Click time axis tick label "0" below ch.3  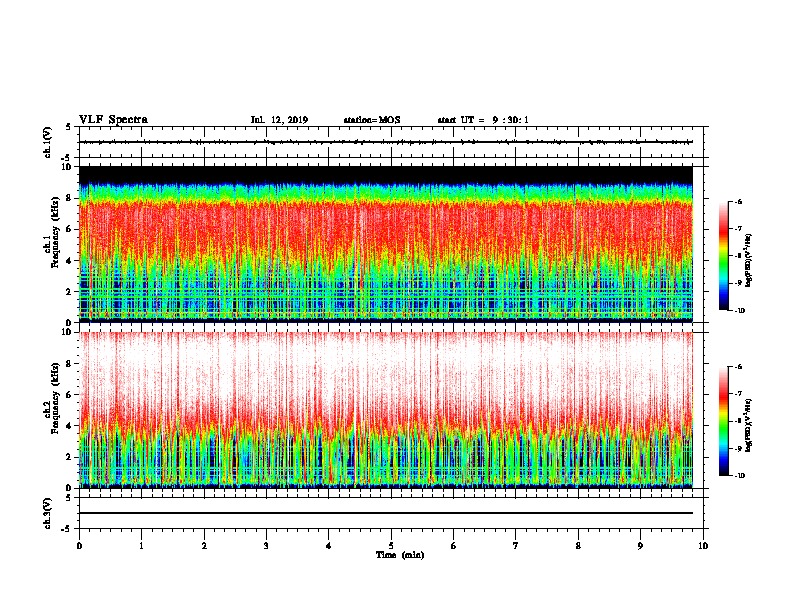79,546
